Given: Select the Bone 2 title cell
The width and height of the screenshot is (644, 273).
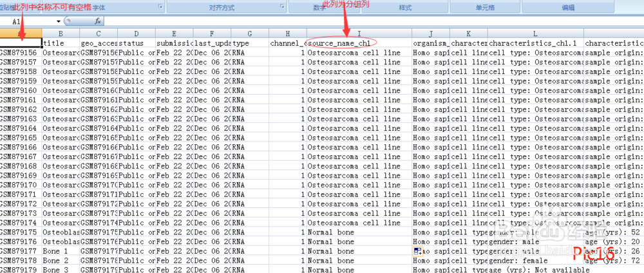Looking at the screenshot, I should coord(61,260).
